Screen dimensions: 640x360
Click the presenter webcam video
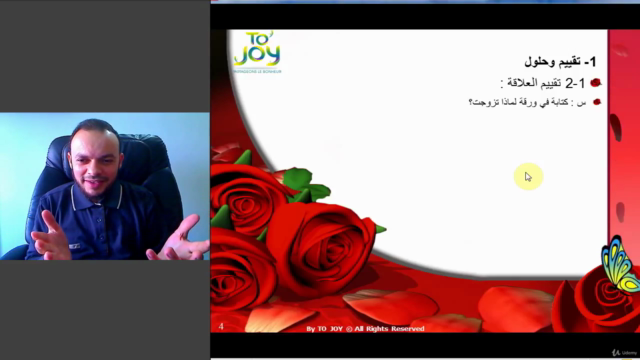pos(105,186)
